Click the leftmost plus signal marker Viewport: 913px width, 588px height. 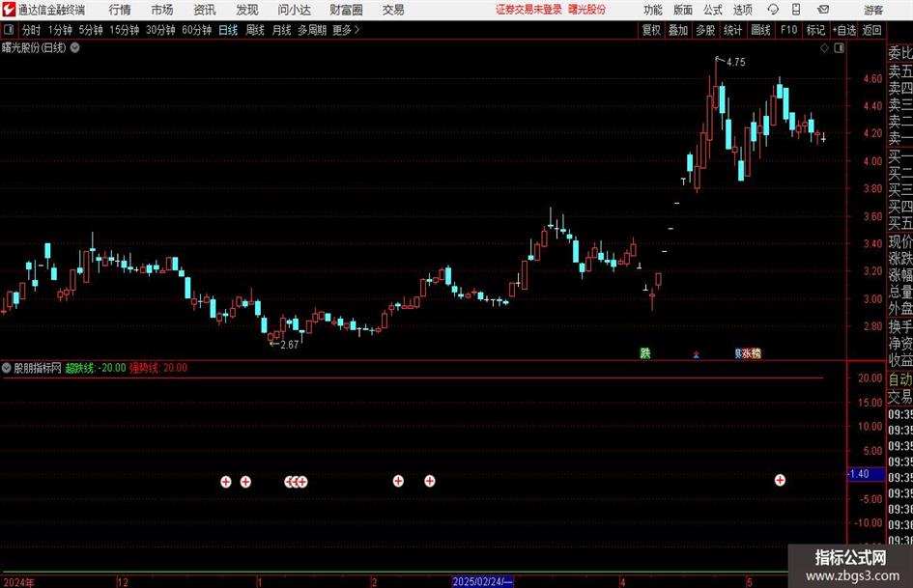point(226,482)
